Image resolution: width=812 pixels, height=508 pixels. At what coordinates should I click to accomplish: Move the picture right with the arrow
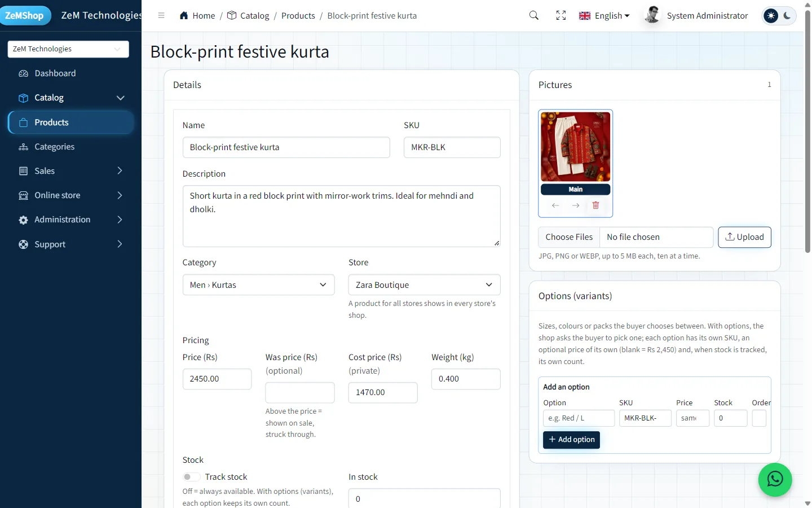576,205
